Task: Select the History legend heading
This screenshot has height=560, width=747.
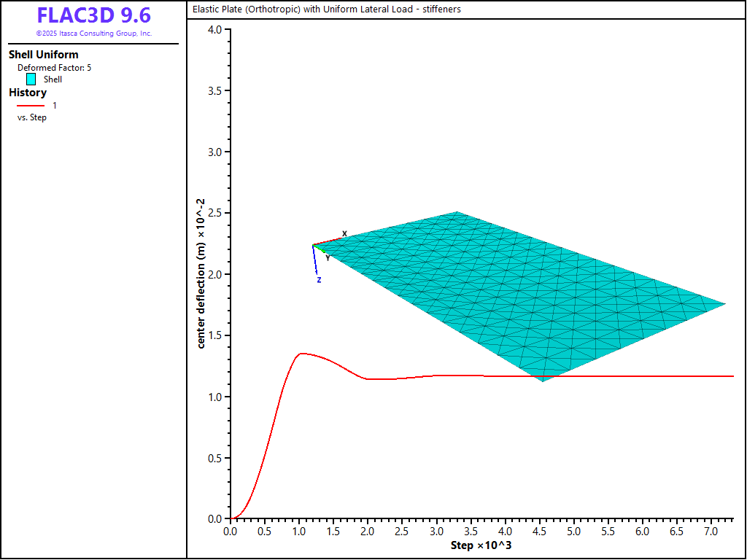Action: [x=28, y=93]
